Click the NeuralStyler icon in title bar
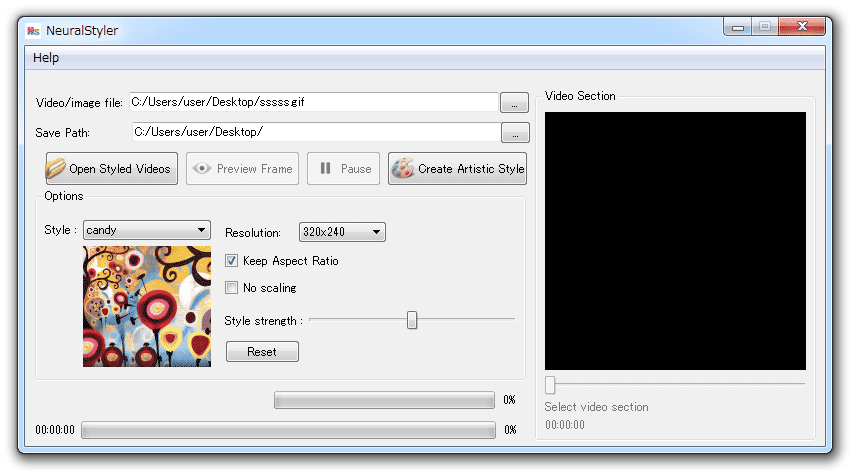Screen dimensions: 853x476 33,31
